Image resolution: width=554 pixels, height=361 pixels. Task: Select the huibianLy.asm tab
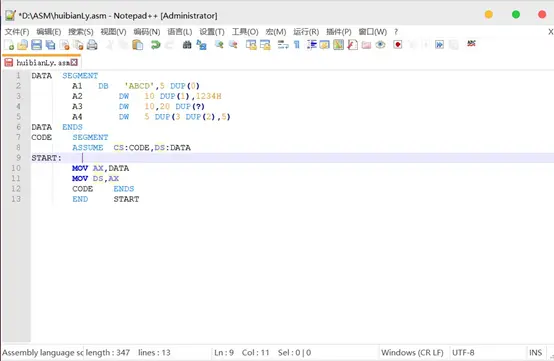point(42,63)
